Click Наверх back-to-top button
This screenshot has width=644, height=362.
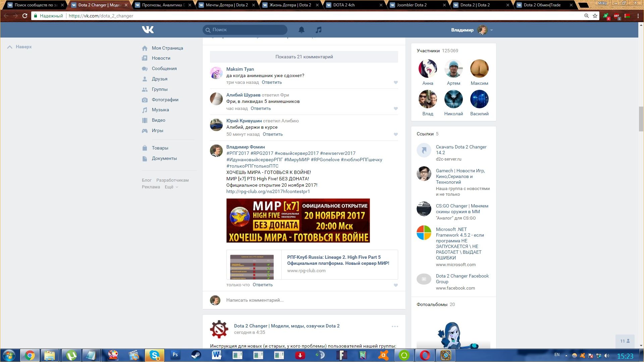click(x=19, y=47)
